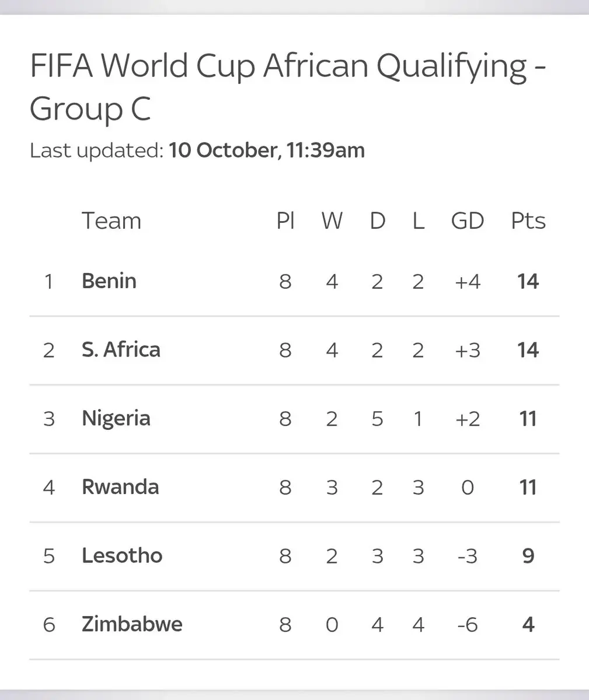This screenshot has width=589, height=700.
Task: Open Zimbabwe team details
Action: coord(132,624)
